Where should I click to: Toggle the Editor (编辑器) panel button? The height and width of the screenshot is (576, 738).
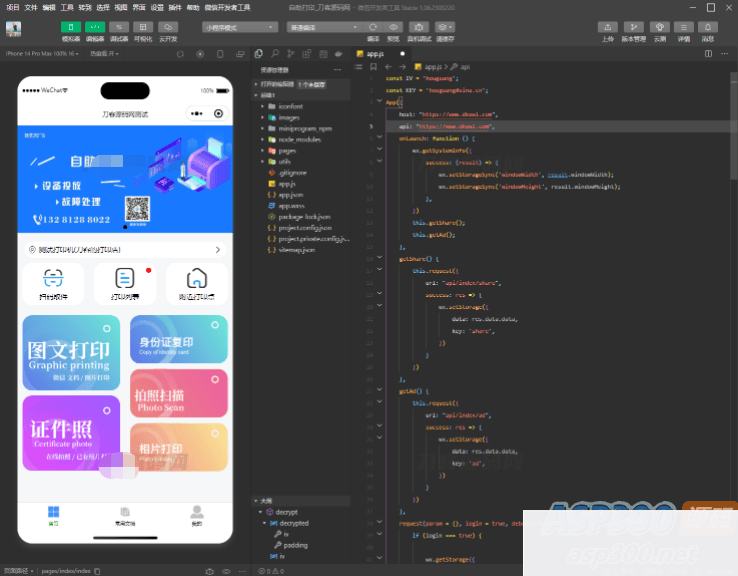click(x=95, y=27)
